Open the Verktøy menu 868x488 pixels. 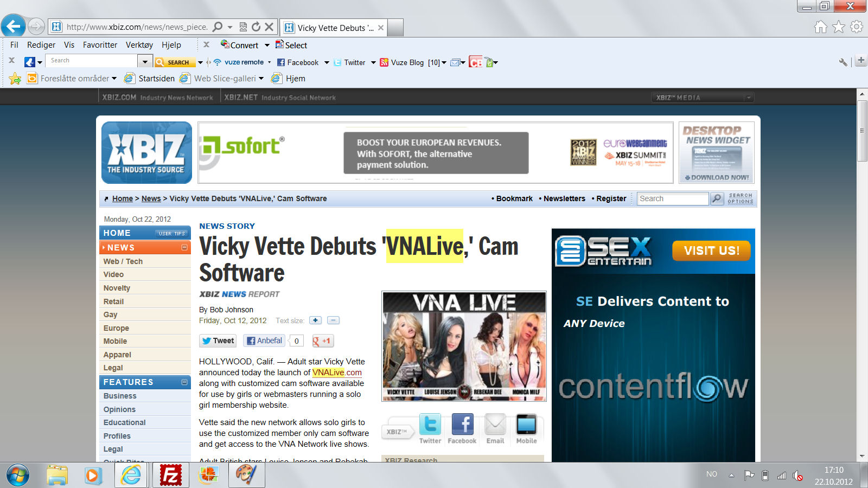139,45
